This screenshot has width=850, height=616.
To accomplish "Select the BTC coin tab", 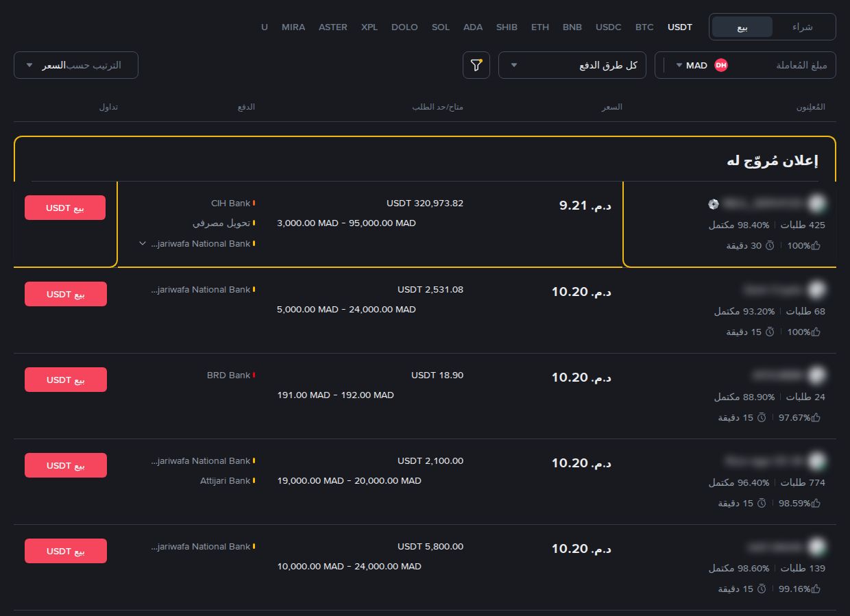I will coord(644,27).
